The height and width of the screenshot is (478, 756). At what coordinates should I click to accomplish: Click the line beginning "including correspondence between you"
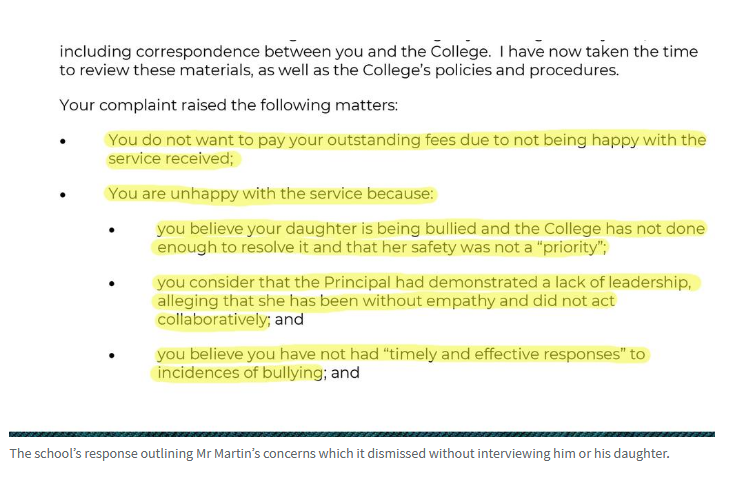378,51
